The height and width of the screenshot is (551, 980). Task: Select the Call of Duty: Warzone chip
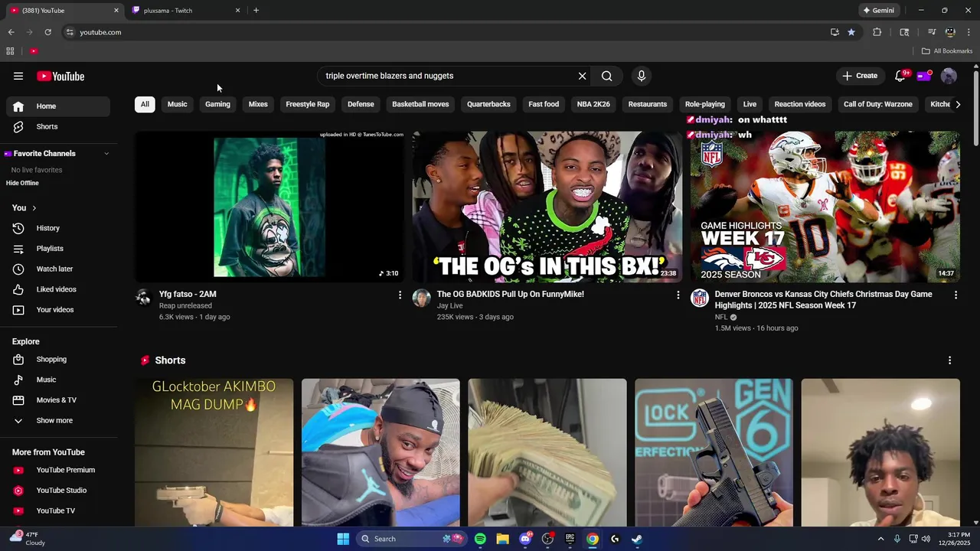point(877,104)
